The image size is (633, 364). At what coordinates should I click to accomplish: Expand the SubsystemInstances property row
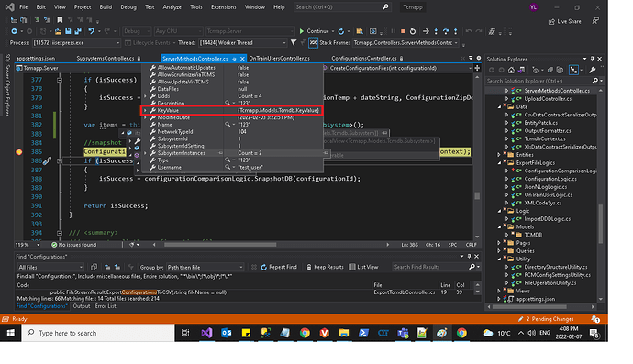[145, 153]
